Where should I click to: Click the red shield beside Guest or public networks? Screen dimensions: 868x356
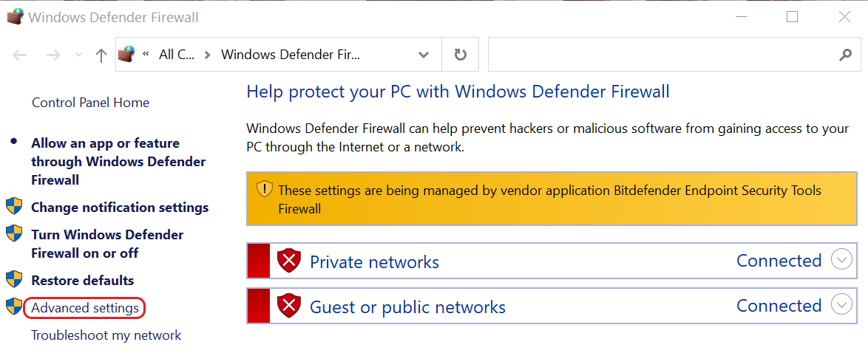click(289, 306)
